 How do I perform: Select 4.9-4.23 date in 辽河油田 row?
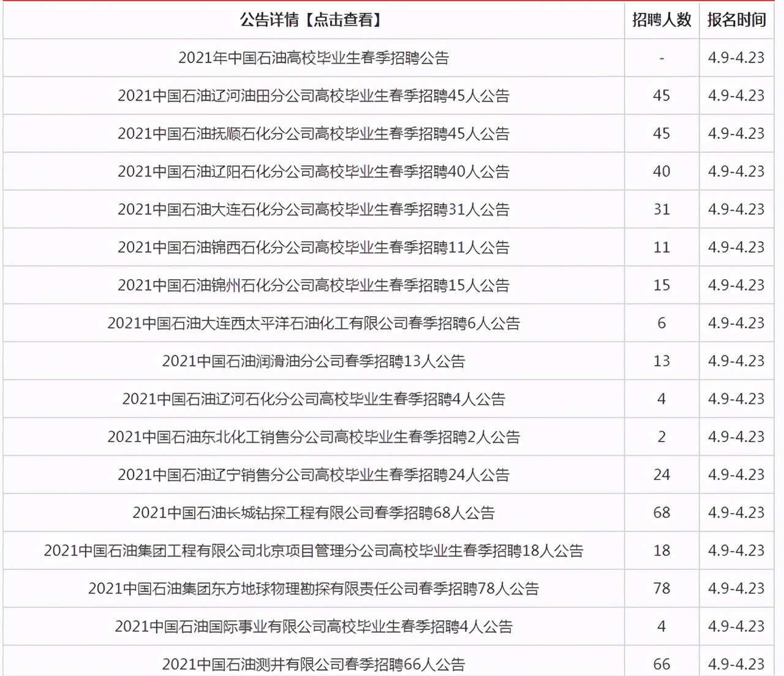point(737,96)
